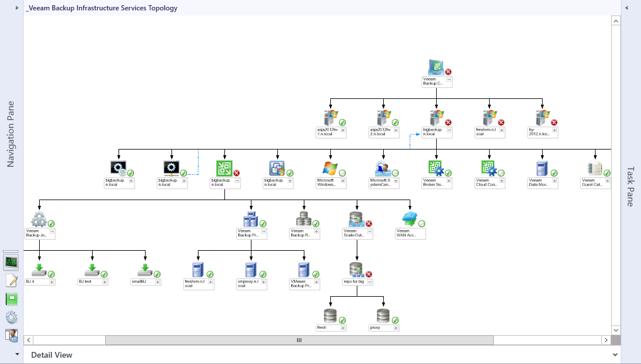The width and height of the screenshot is (641, 364).
Task: Open the Administration workspace gear icon
Action: 12,317
